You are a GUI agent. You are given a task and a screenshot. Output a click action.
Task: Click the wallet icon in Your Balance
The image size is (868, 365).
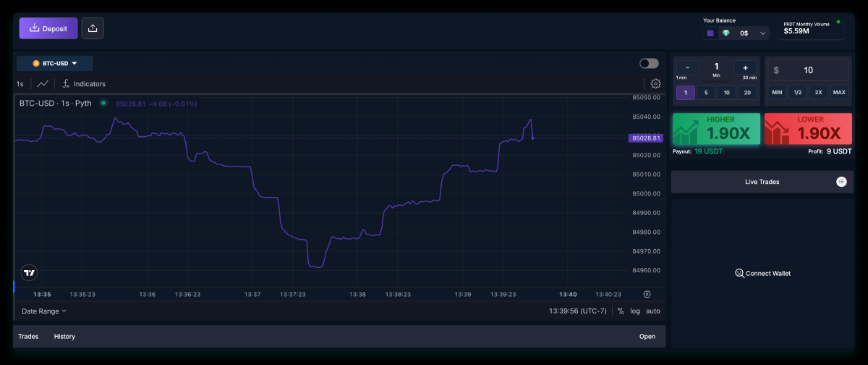[x=710, y=33]
